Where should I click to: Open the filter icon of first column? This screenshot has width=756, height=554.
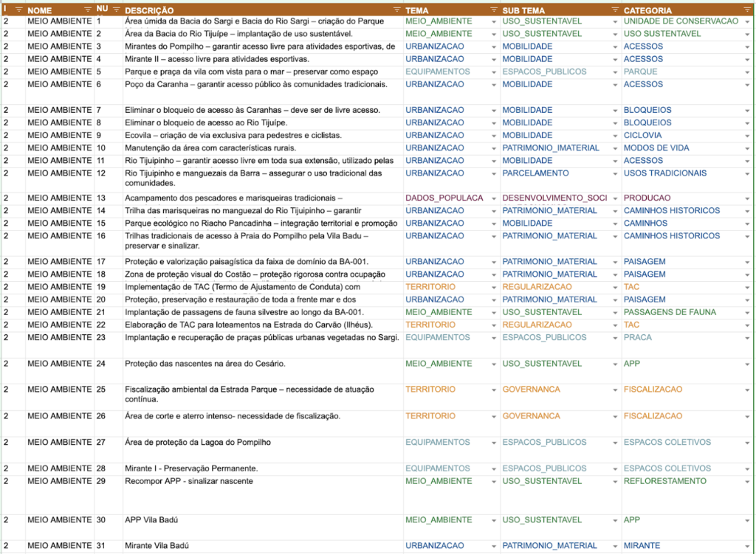(x=18, y=10)
